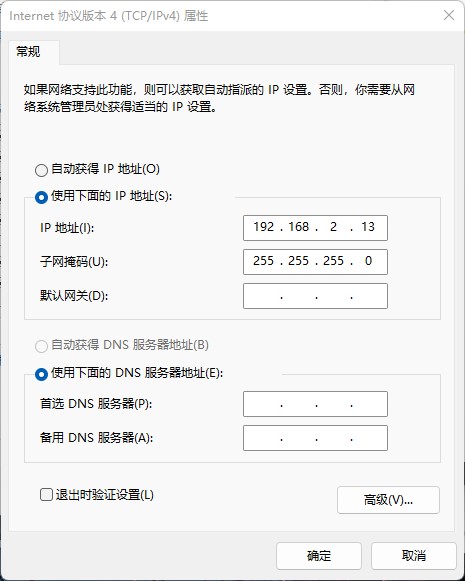Confirm with the 确定 button
Image resolution: width=465 pixels, height=581 pixels.
coord(319,556)
